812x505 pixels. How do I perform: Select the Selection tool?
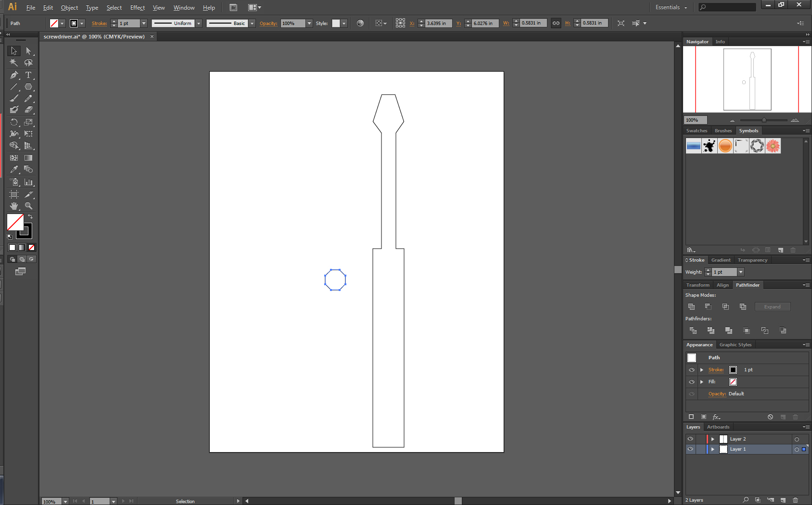pos(14,51)
